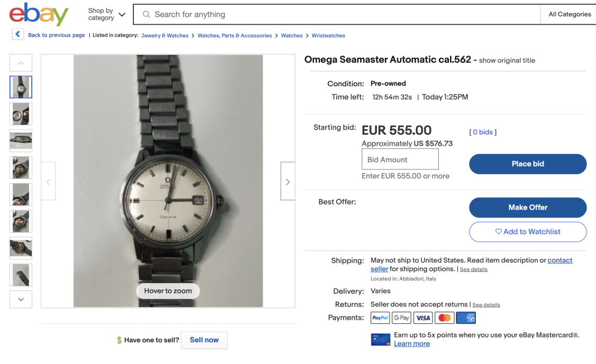Click the search magnifier icon
Screen dimensions: 596x364
[x=147, y=15]
